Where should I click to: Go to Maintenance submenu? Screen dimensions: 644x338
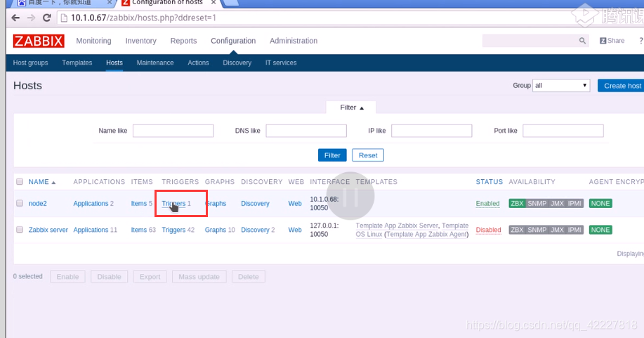point(155,63)
